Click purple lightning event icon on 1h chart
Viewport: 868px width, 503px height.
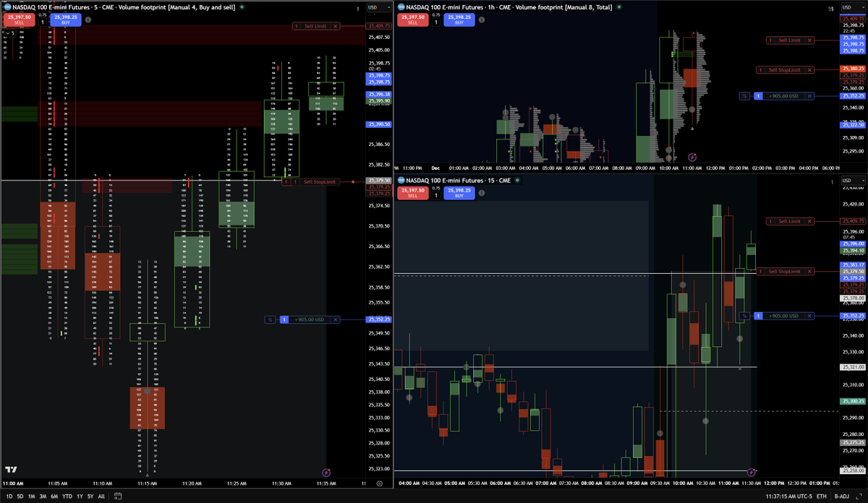coord(692,156)
